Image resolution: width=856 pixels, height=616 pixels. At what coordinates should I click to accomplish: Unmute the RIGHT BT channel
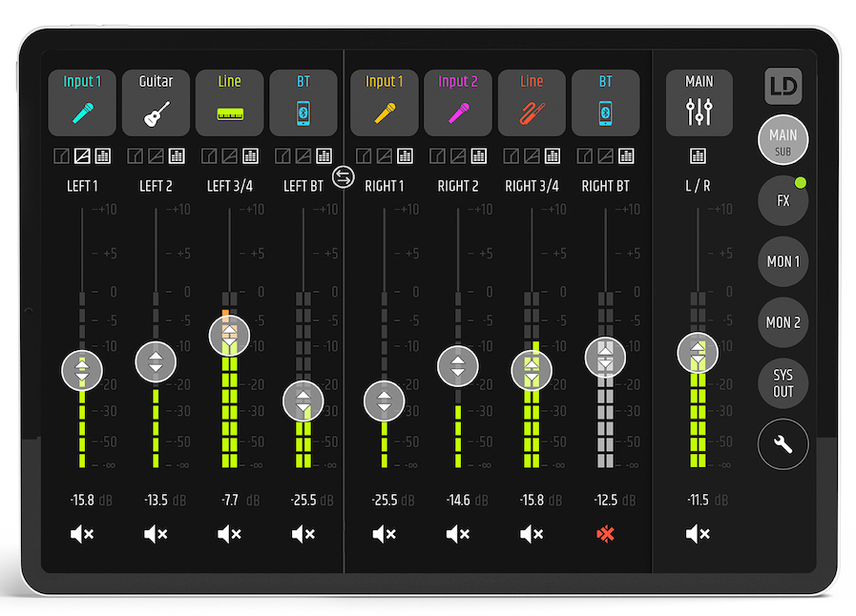605,534
